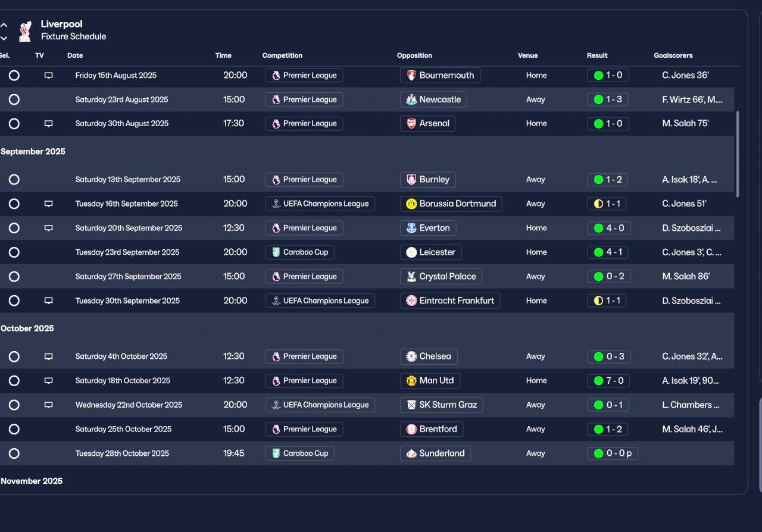Click the Sunderland club crest
762x532 pixels.
click(x=411, y=453)
